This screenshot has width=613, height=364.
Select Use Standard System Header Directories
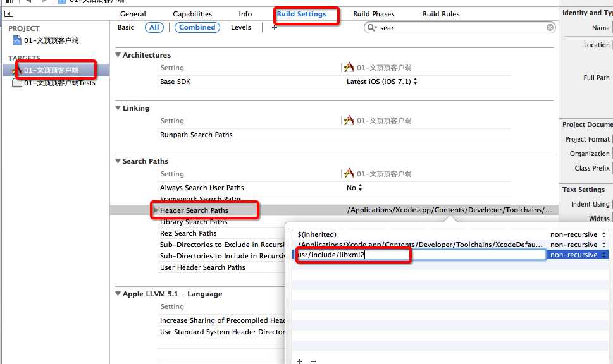223,332
